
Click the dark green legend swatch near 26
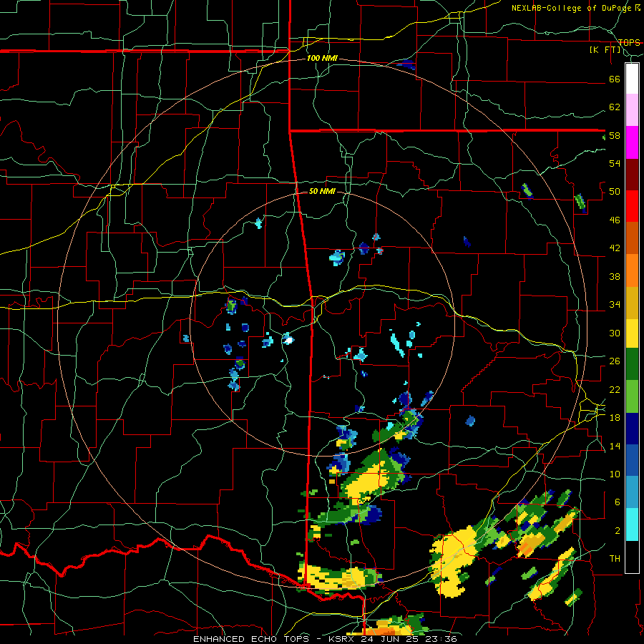point(632,364)
